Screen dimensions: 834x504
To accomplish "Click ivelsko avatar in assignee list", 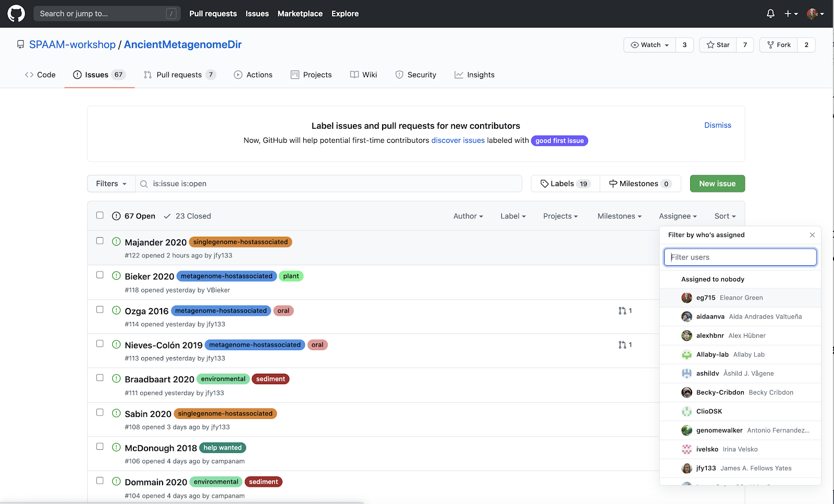I will 687,449.
